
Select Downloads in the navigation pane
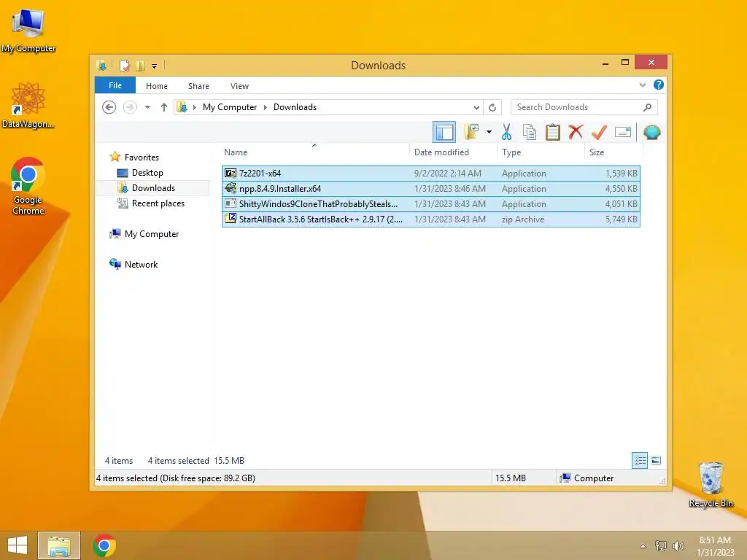pyautogui.click(x=152, y=187)
